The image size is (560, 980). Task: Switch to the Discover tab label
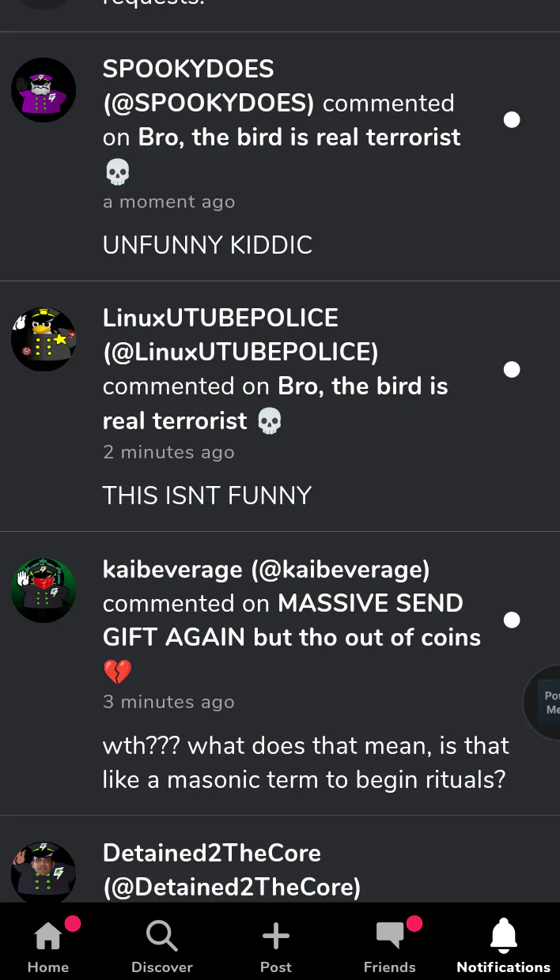coord(162,967)
